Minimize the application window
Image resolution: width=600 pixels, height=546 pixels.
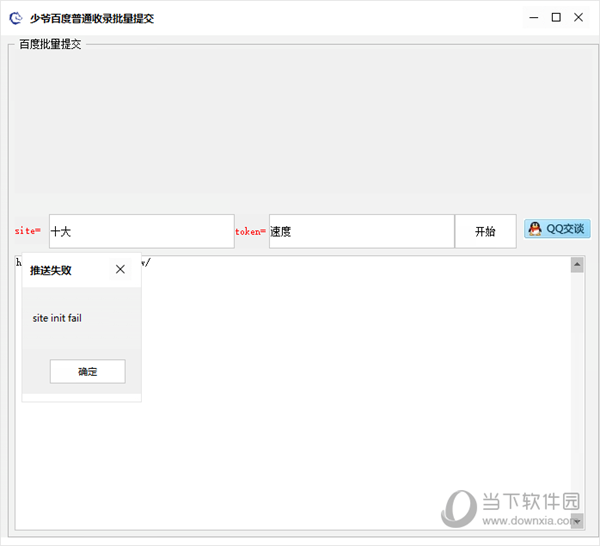534,18
